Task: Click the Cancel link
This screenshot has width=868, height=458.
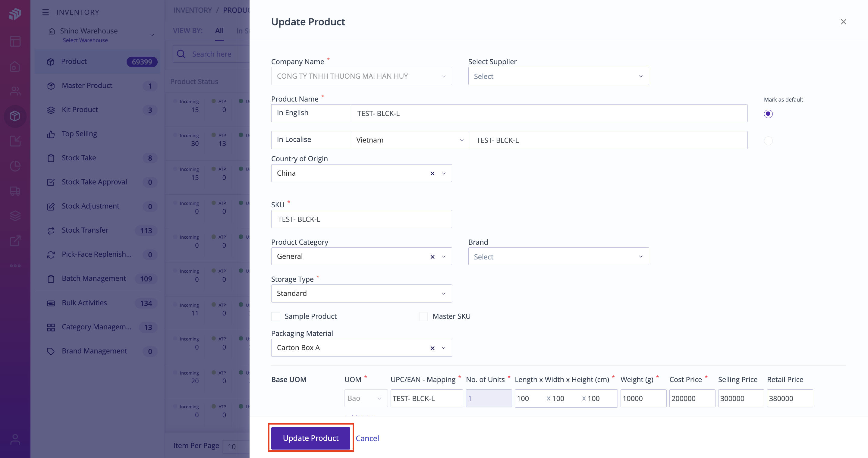Action: [x=367, y=438]
